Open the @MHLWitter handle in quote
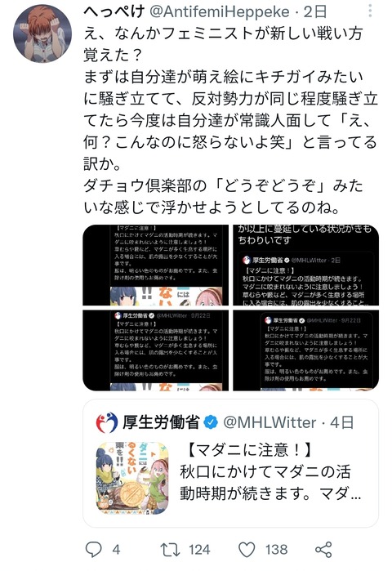 tap(269, 422)
